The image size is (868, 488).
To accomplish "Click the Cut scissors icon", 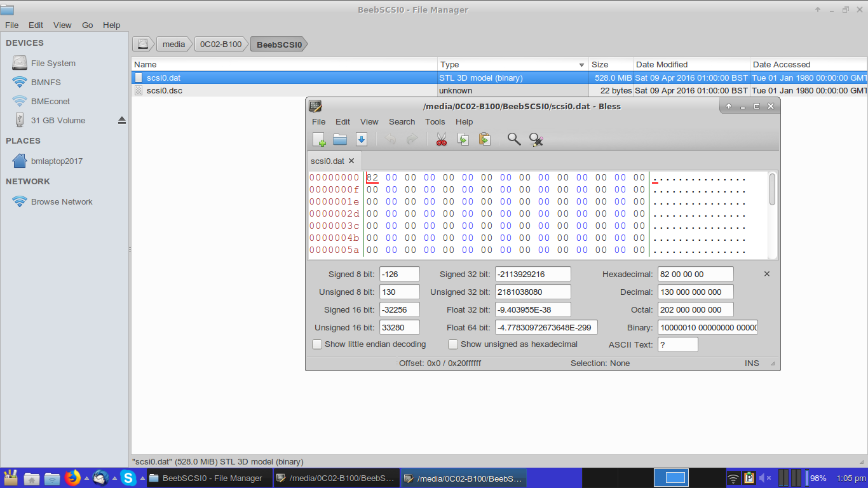I will click(442, 140).
